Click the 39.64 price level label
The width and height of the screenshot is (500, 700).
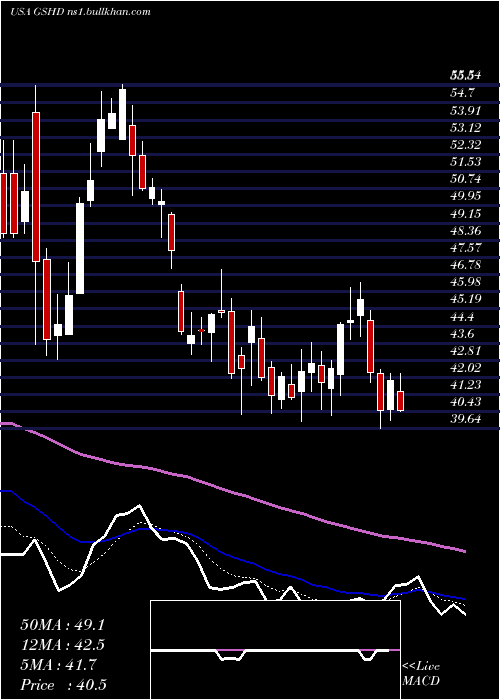click(466, 419)
